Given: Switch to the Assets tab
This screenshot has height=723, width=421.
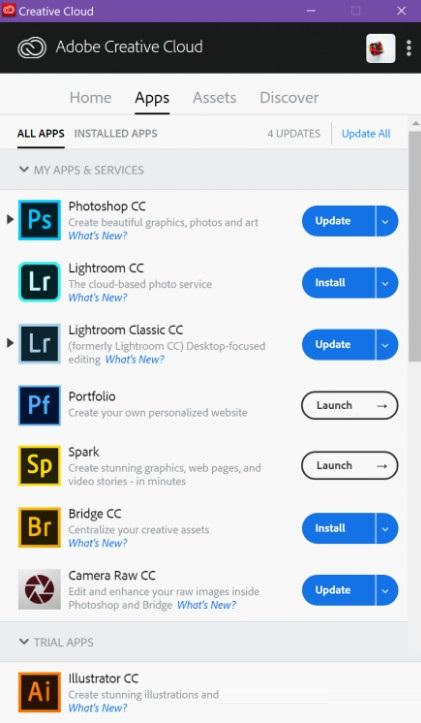Looking at the screenshot, I should pos(214,98).
